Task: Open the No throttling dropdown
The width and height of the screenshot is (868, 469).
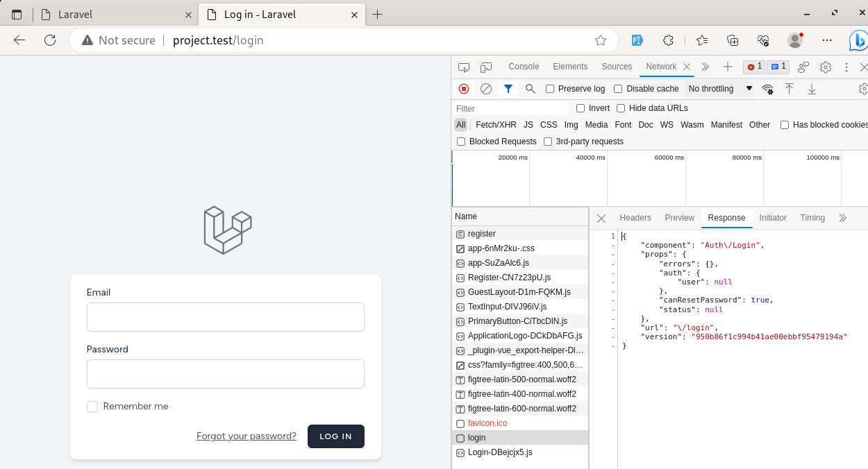Action: 720,89
